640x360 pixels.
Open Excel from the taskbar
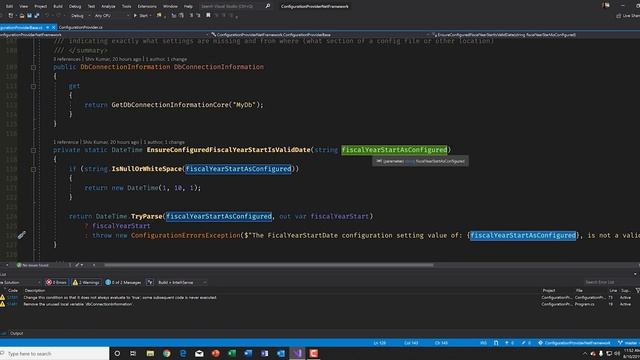point(232,353)
